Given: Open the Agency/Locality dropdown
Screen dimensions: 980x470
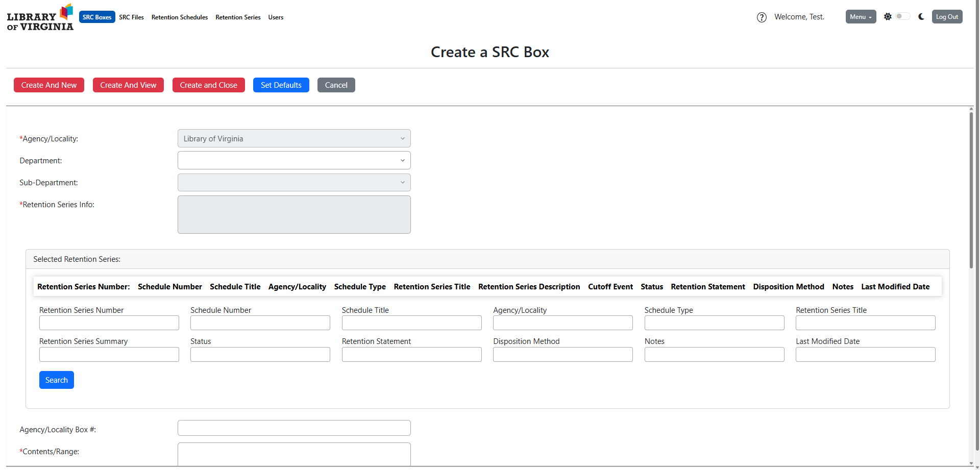Looking at the screenshot, I should tap(294, 139).
